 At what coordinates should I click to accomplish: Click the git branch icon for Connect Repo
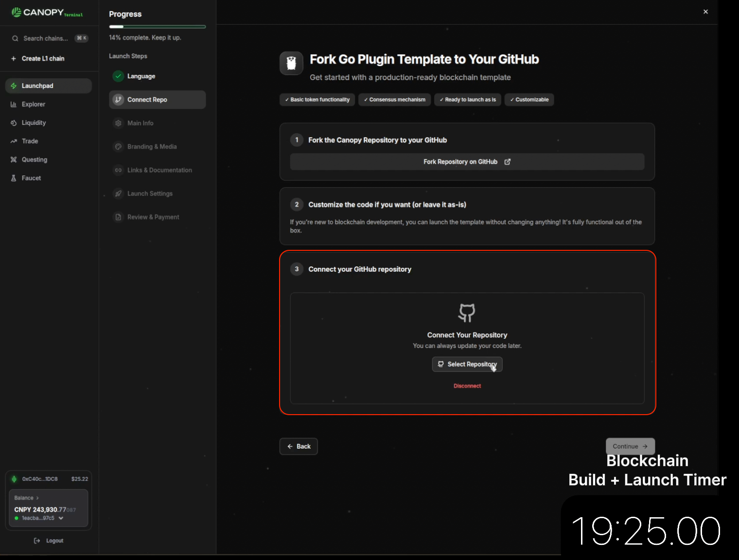118,99
